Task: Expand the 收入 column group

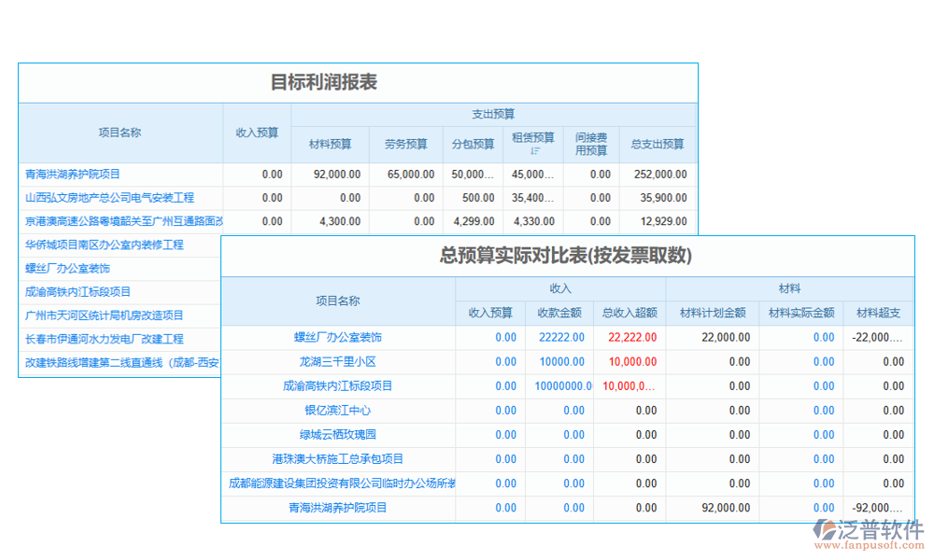Action: [559, 288]
